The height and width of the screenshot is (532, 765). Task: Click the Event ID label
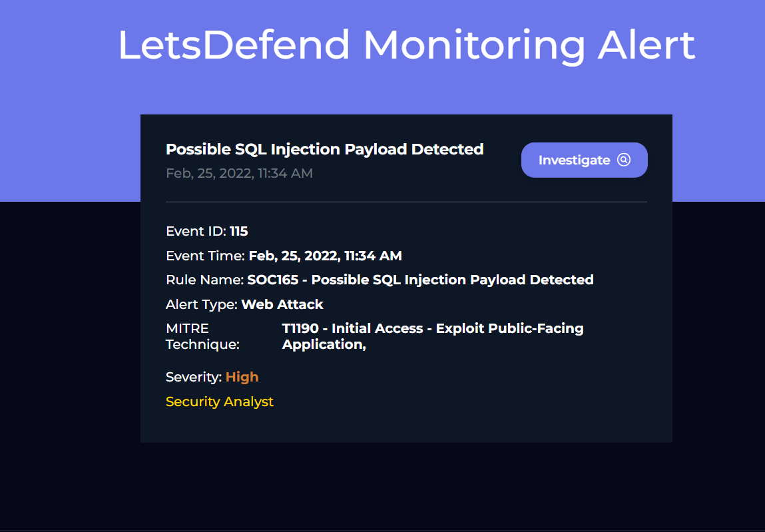[196, 231]
